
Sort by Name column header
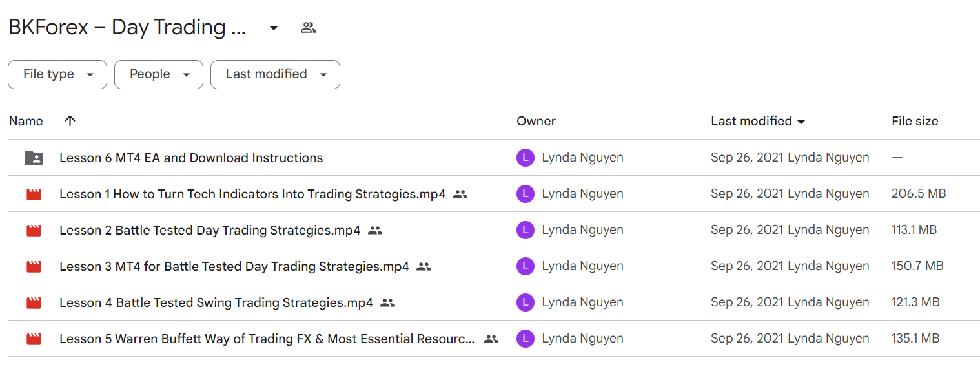26,121
